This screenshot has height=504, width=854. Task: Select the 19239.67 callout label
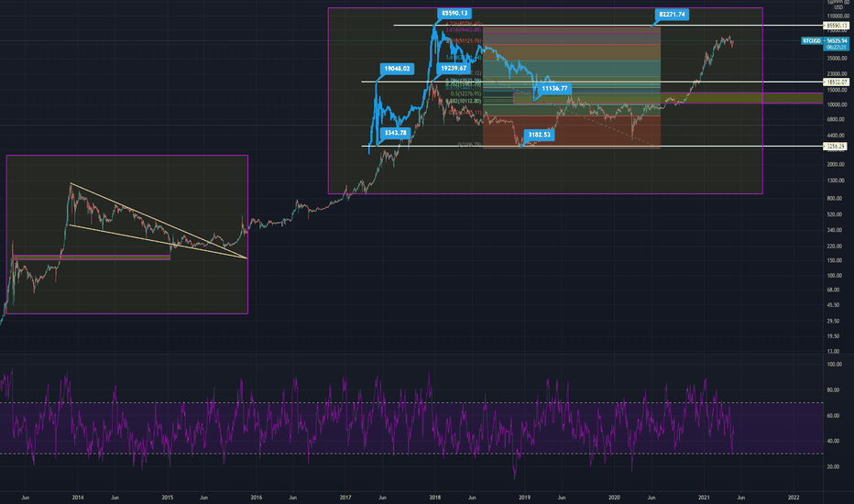point(454,68)
